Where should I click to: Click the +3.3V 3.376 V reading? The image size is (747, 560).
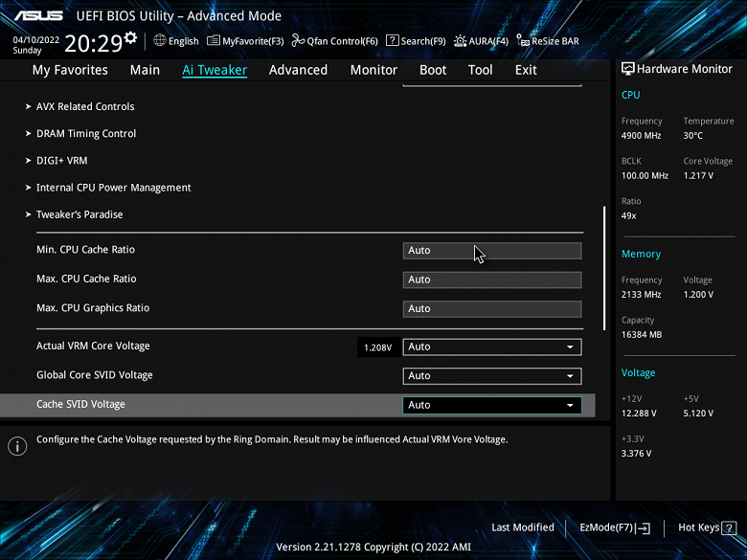tap(636, 454)
